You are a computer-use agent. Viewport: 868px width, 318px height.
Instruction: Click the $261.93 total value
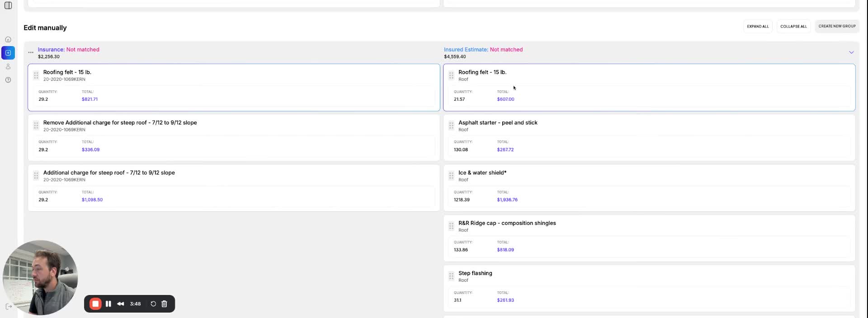505,300
